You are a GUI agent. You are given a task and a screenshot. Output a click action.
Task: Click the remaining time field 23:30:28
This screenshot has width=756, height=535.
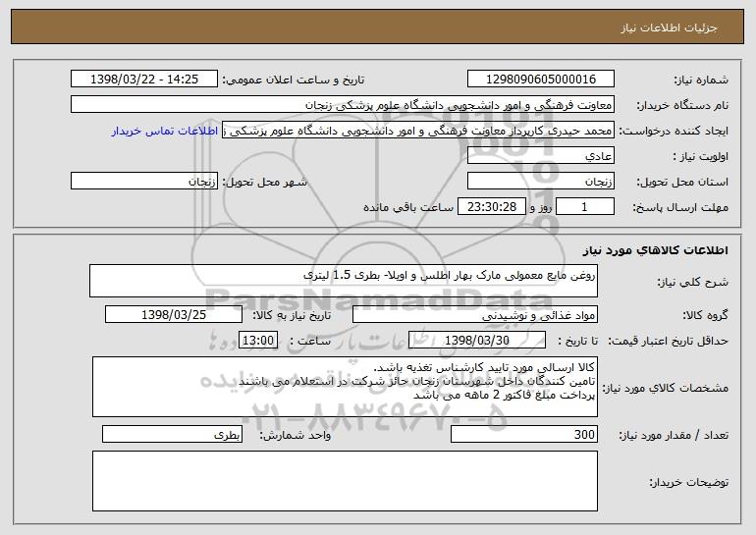point(491,207)
